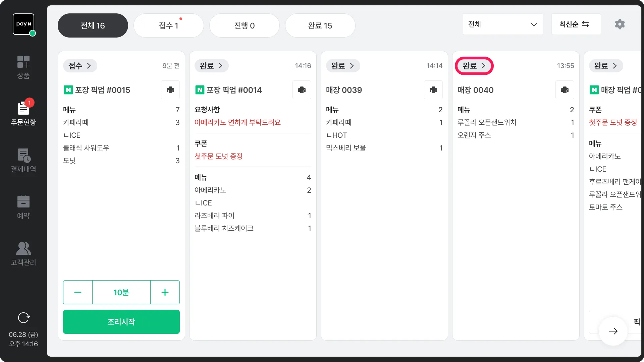The width and height of the screenshot is (644, 362).
Task: Increase cooking time with plus button
Action: click(x=165, y=292)
